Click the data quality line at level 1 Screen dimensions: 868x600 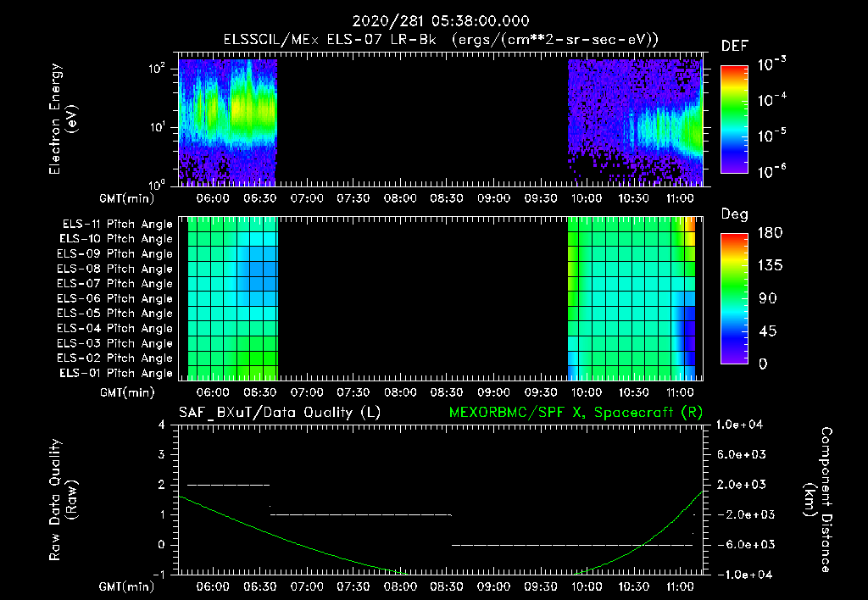point(361,514)
